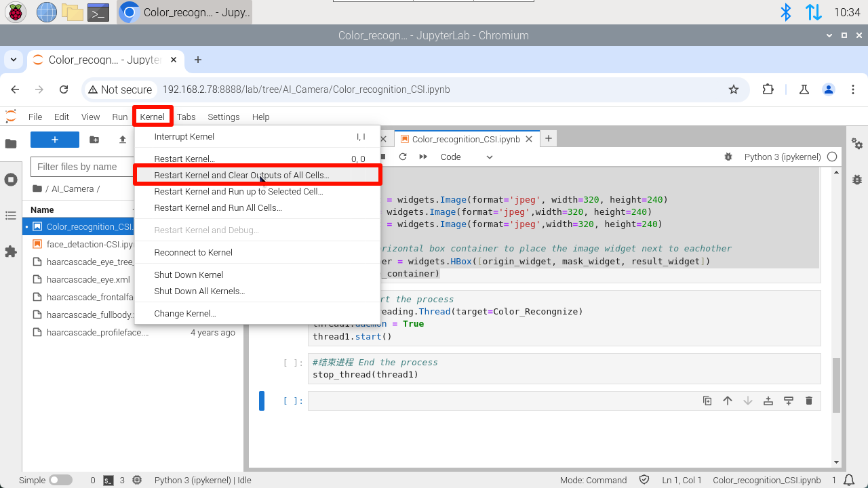Click the blue New Launcher plus button
Viewport: 868px width, 488px height.
pos(55,140)
